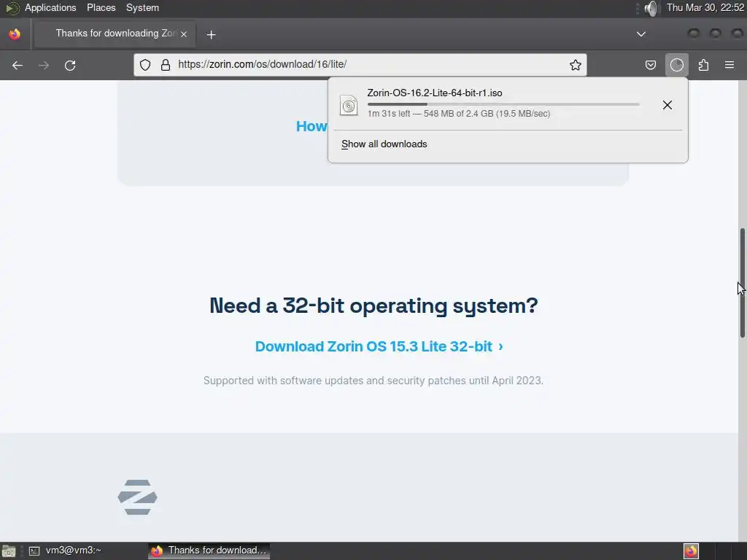Screen dimensions: 747x560
Task: Click the Zorin logo in the footer
Action: (138, 497)
